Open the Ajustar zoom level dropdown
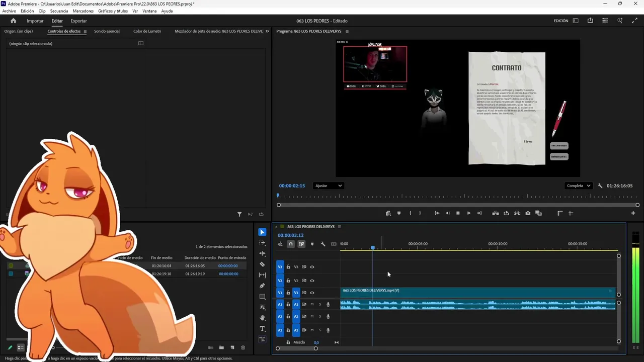644x362 pixels. 329,186
